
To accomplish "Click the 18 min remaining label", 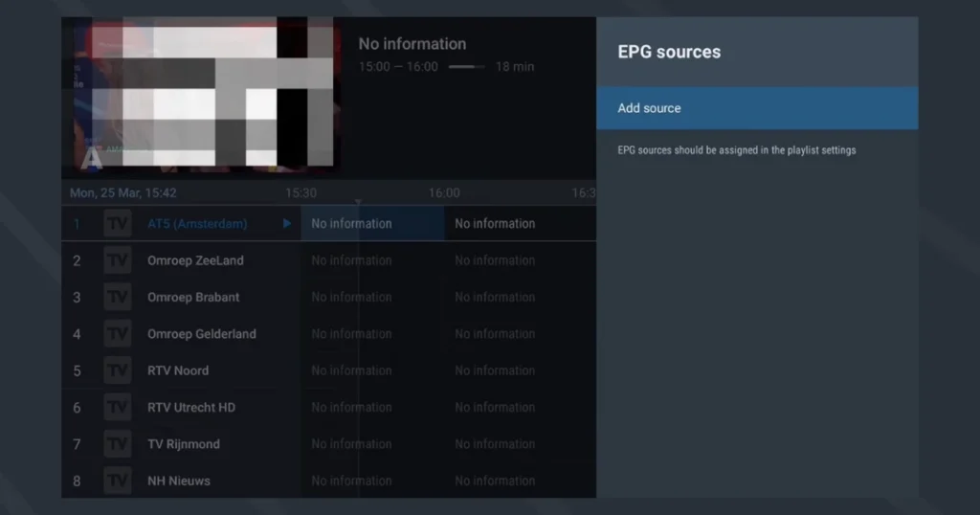I will tap(515, 67).
